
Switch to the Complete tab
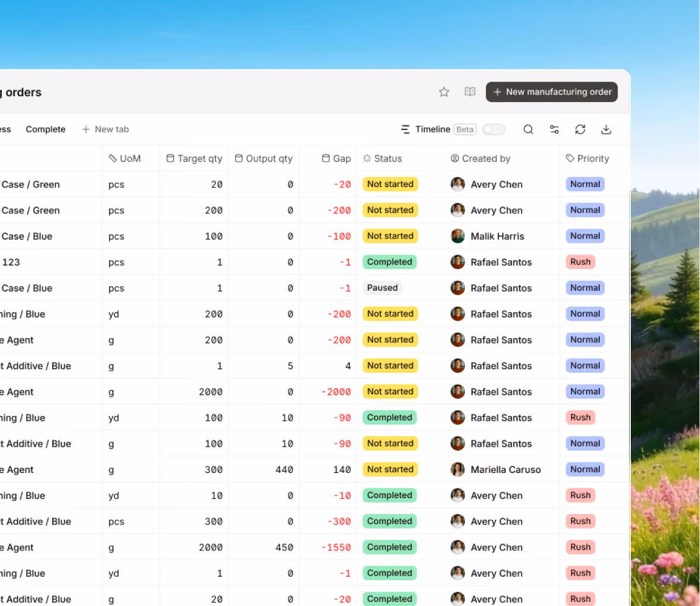[x=46, y=130]
